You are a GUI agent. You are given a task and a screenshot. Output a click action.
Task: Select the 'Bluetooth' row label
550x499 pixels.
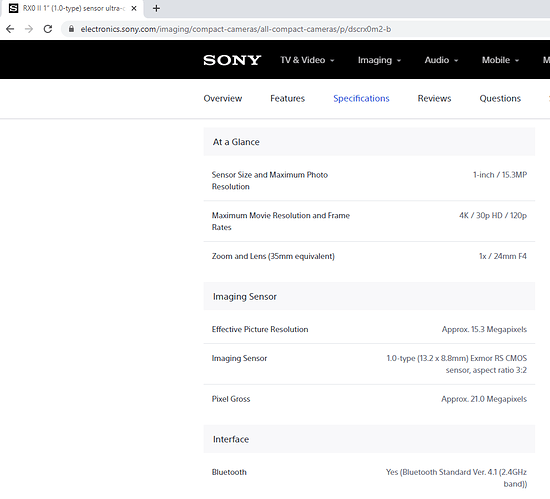click(x=229, y=472)
